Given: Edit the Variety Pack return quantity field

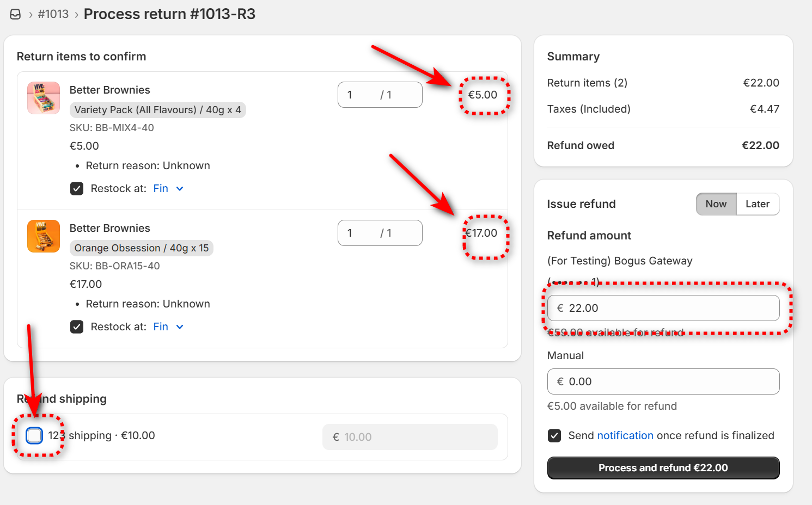Looking at the screenshot, I should click(361, 95).
